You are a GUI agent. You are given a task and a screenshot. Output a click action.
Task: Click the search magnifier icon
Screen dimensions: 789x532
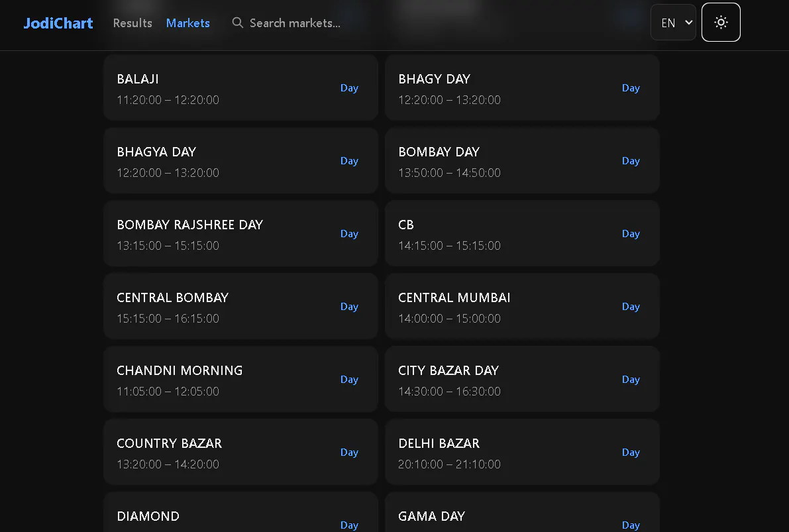(238, 23)
